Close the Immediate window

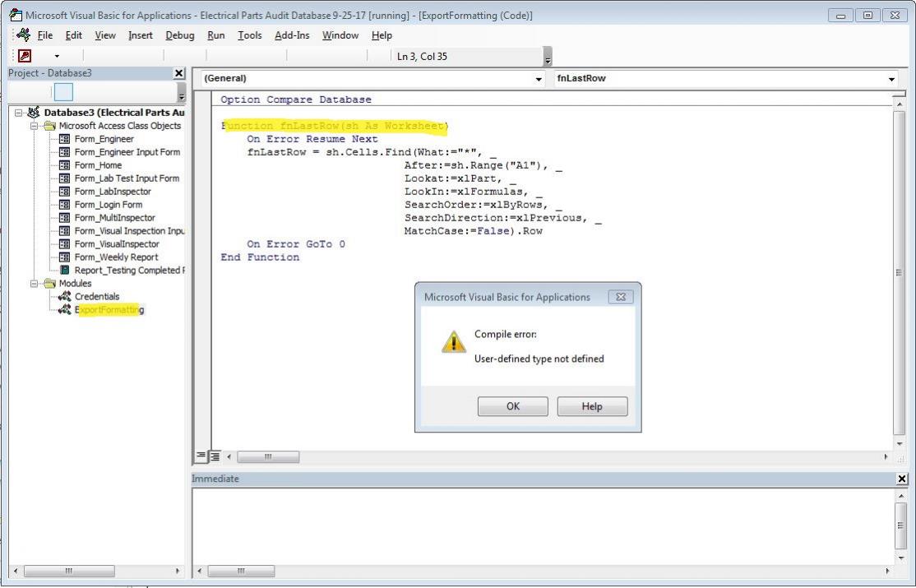click(902, 479)
